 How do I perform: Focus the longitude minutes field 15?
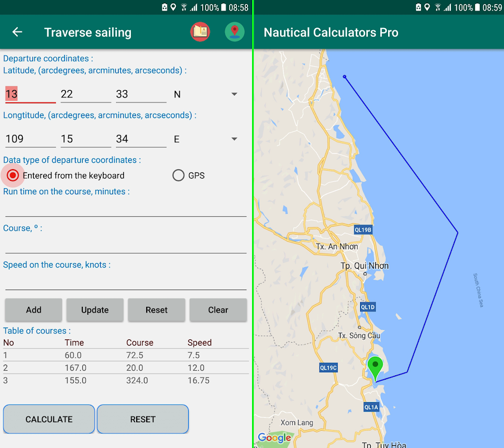click(x=86, y=139)
